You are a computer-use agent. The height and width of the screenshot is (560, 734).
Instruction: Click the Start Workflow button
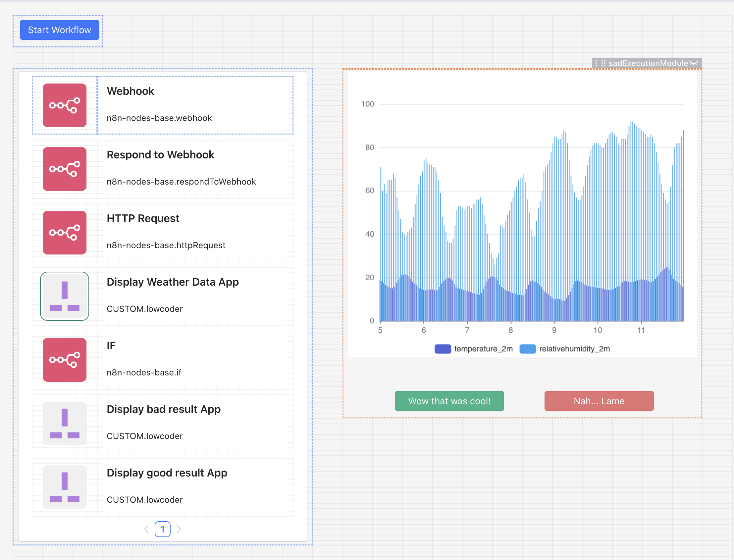pyautogui.click(x=60, y=30)
